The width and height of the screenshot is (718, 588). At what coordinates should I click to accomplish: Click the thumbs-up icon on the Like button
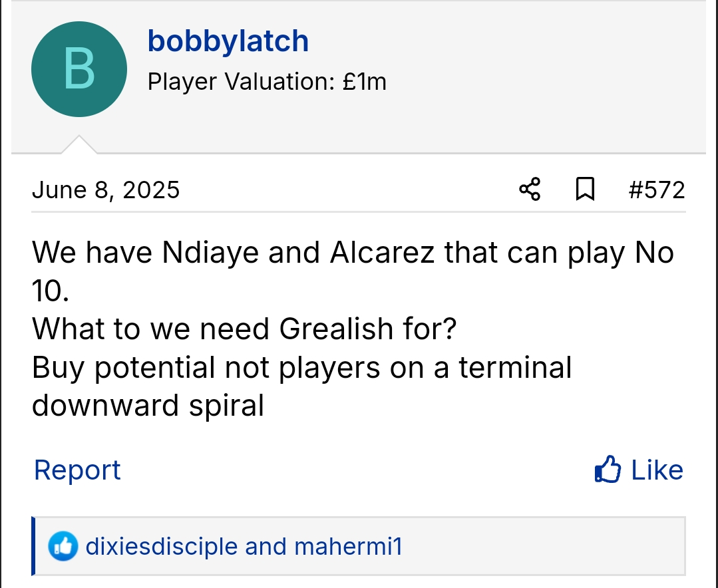pyautogui.click(x=608, y=470)
